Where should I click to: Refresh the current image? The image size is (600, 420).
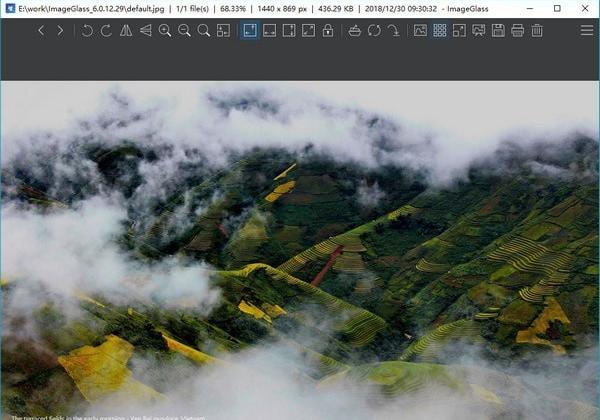click(374, 31)
